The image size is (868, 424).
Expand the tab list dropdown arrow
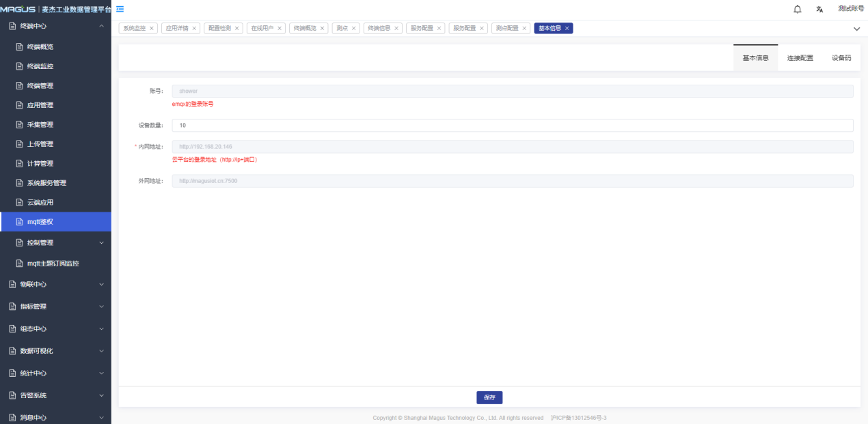pyautogui.click(x=856, y=29)
